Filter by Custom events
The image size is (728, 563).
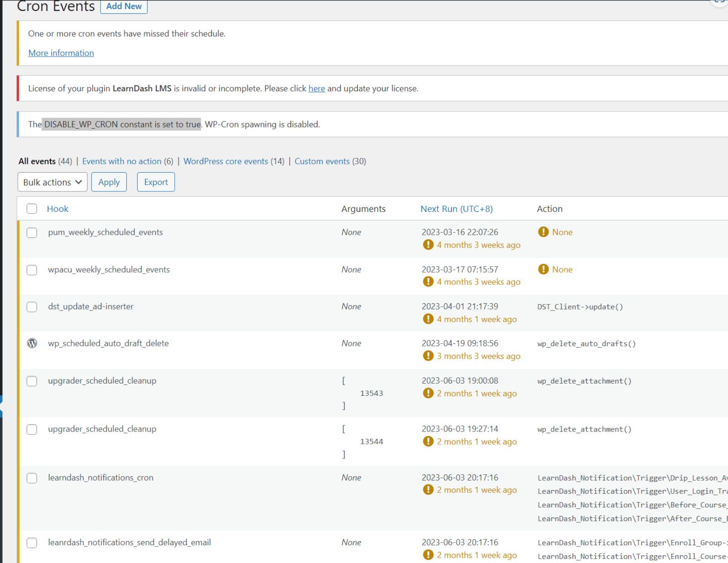322,161
